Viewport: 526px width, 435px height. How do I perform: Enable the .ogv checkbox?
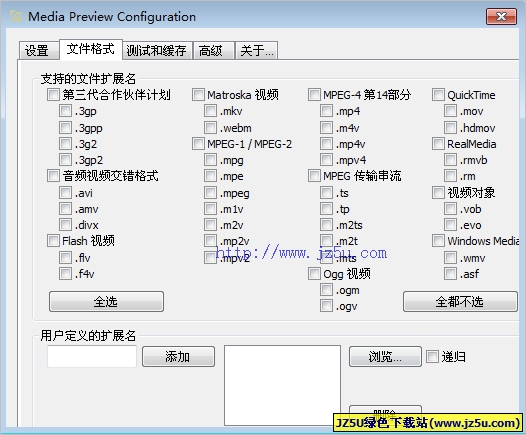[x=326, y=306]
